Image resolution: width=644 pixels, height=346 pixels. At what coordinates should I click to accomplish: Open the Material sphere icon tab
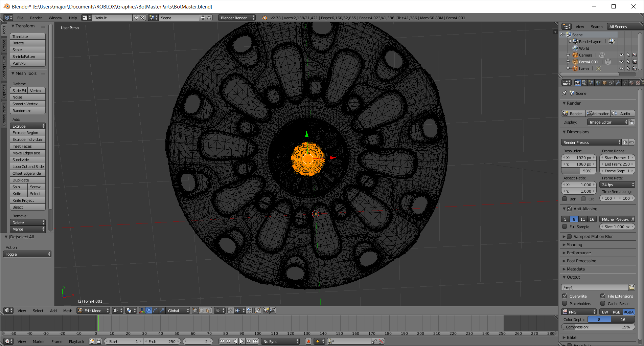point(631,83)
